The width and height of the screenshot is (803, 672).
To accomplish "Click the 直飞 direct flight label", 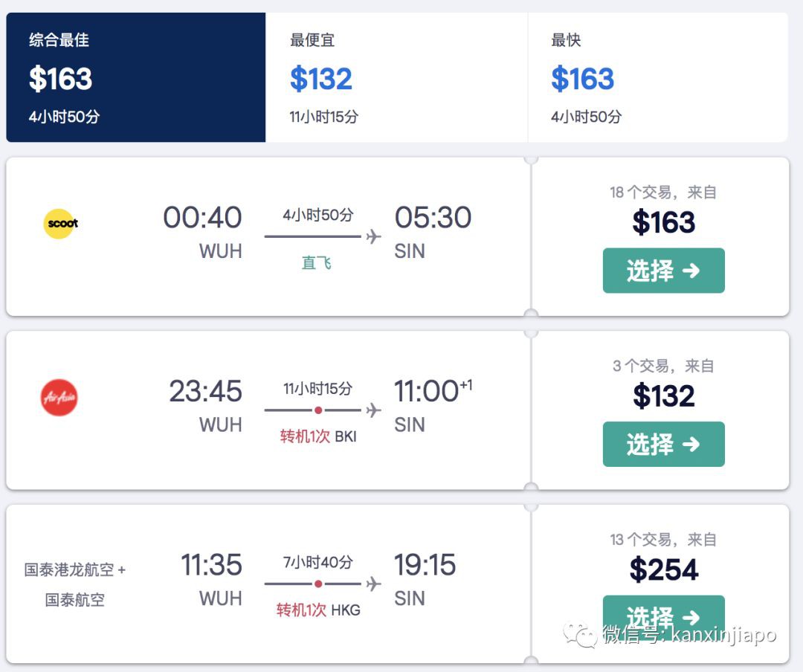I will pyautogui.click(x=316, y=262).
